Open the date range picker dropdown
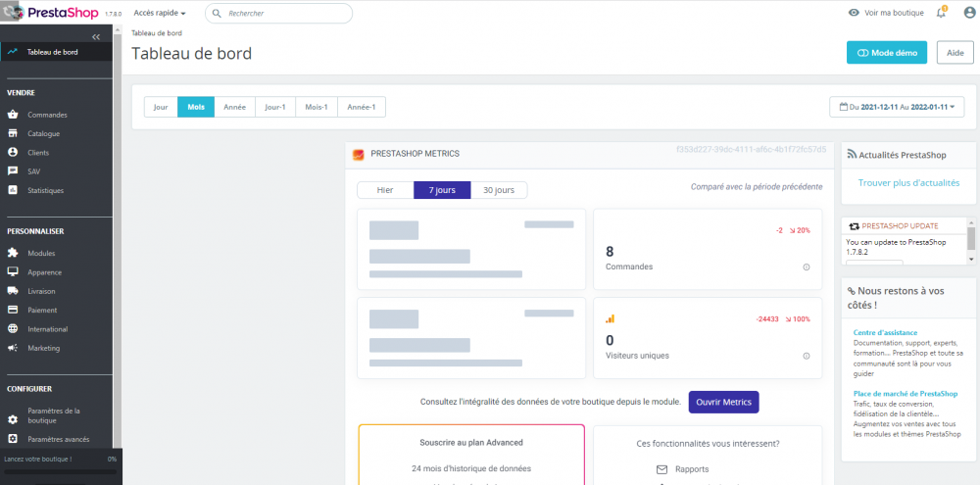 pos(897,107)
